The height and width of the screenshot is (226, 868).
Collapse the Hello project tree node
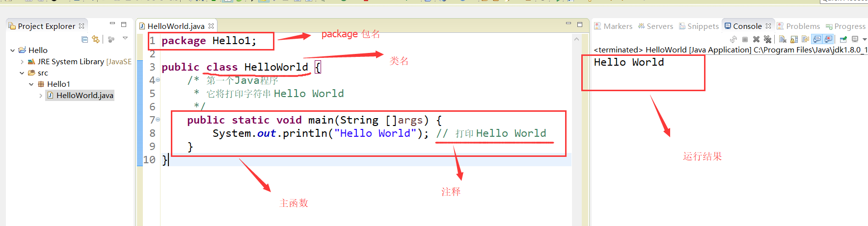coord(13,50)
